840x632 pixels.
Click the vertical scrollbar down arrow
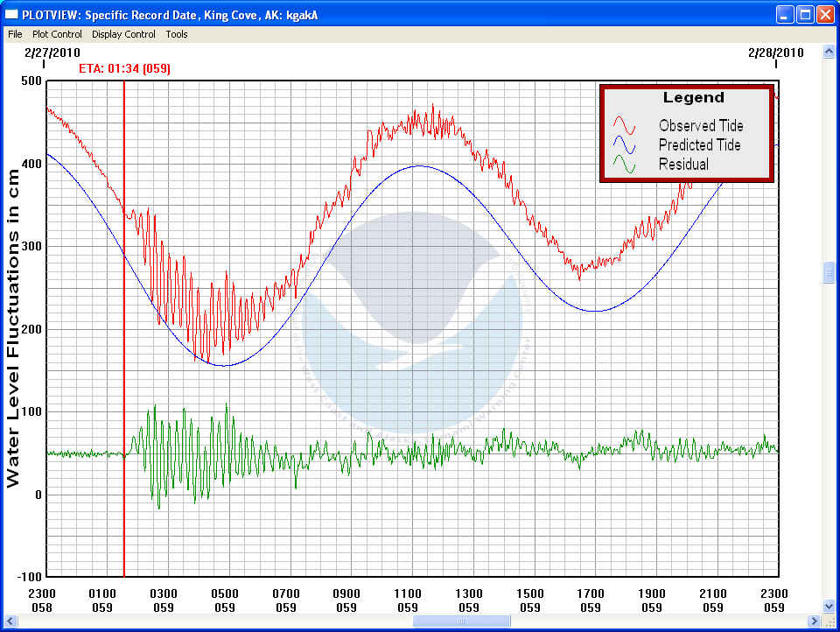pyautogui.click(x=829, y=607)
